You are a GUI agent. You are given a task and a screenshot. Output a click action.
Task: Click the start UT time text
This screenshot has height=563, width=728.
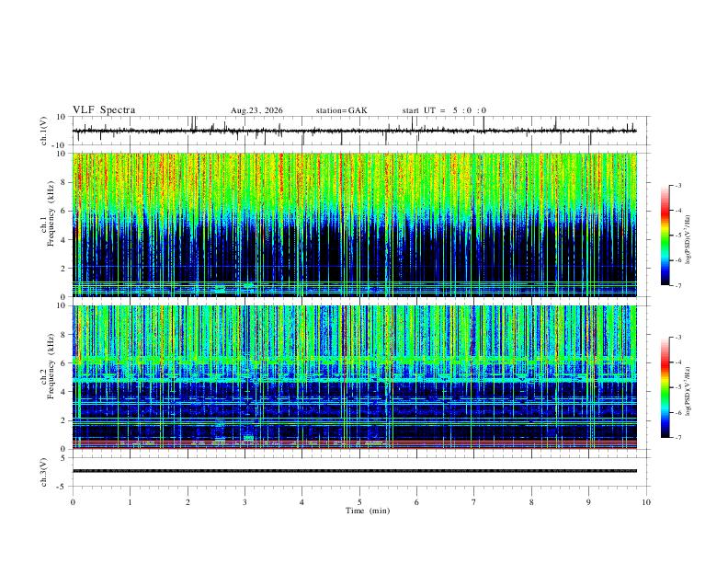point(444,110)
